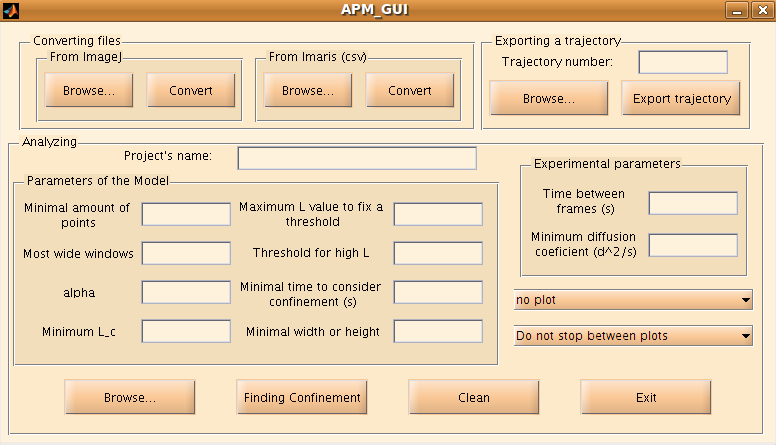Focus the Project's name text field
This screenshot has height=445, width=776.
(357, 158)
